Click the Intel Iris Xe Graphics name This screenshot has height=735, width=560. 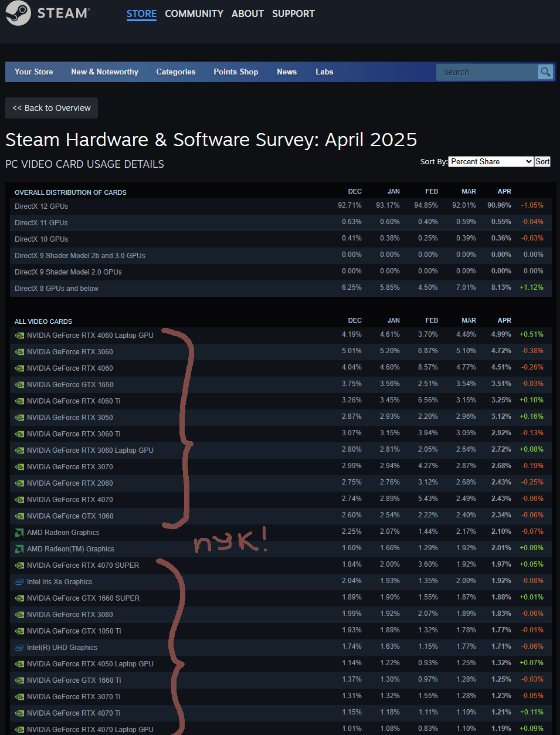[x=60, y=582]
